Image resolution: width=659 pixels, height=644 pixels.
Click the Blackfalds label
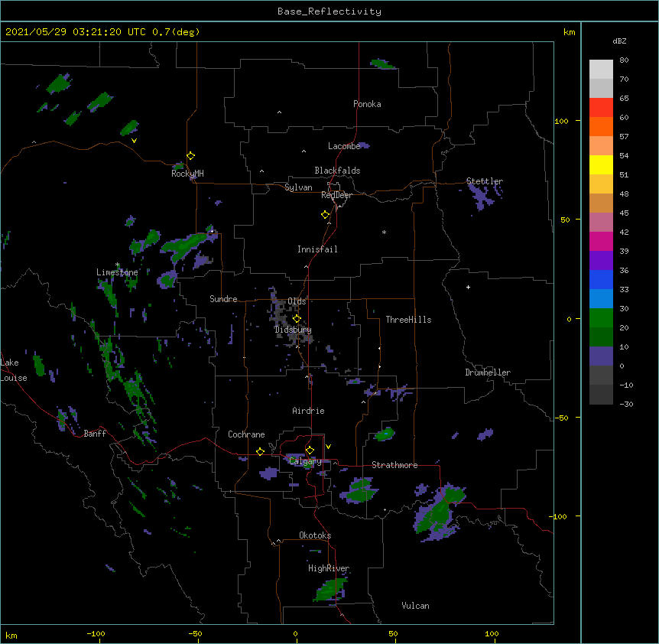337,171
